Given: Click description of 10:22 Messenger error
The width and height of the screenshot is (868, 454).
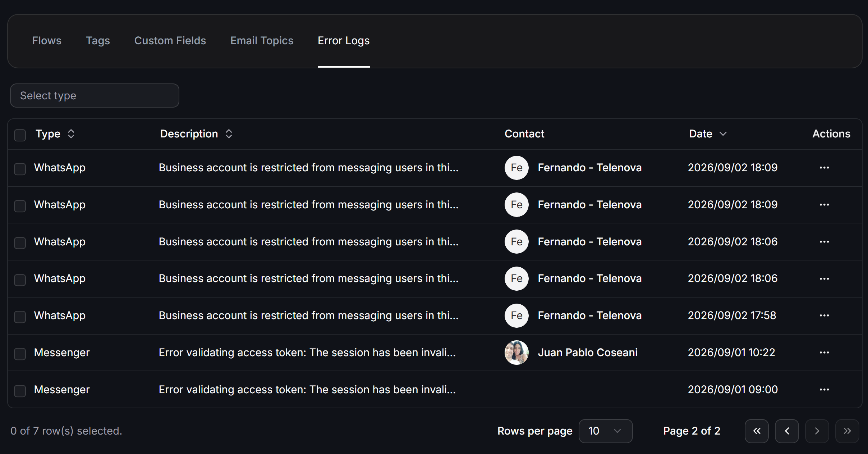Looking at the screenshot, I should 307,353.
